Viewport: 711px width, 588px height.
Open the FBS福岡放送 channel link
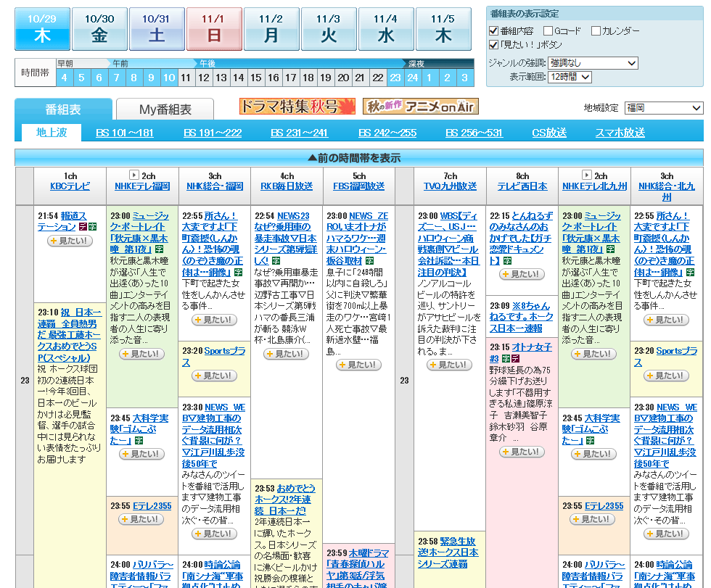[x=358, y=186]
